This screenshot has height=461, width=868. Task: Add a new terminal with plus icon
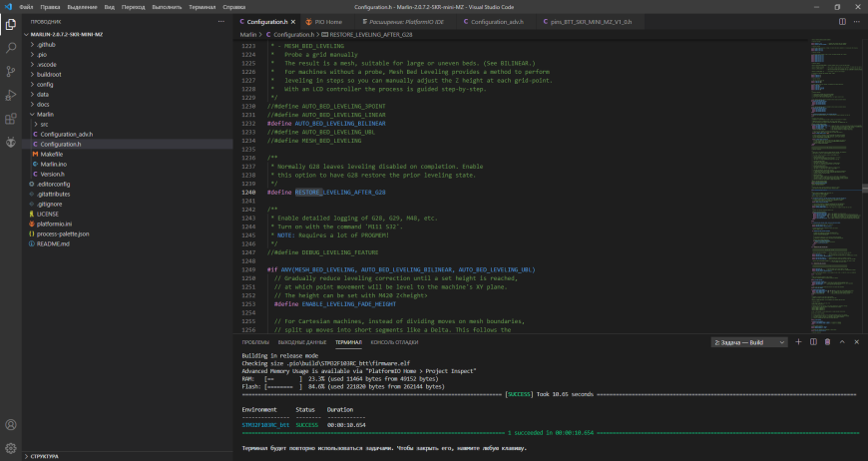[798, 342]
